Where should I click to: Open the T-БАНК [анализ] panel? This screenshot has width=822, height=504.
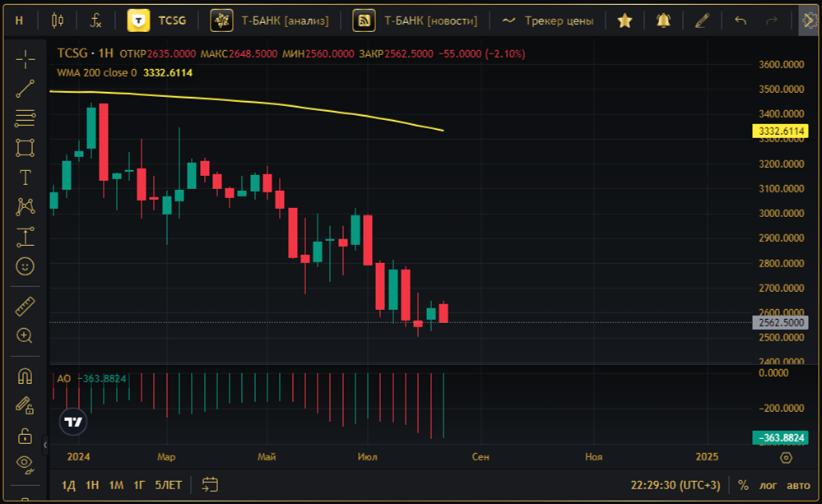pyautogui.click(x=270, y=21)
